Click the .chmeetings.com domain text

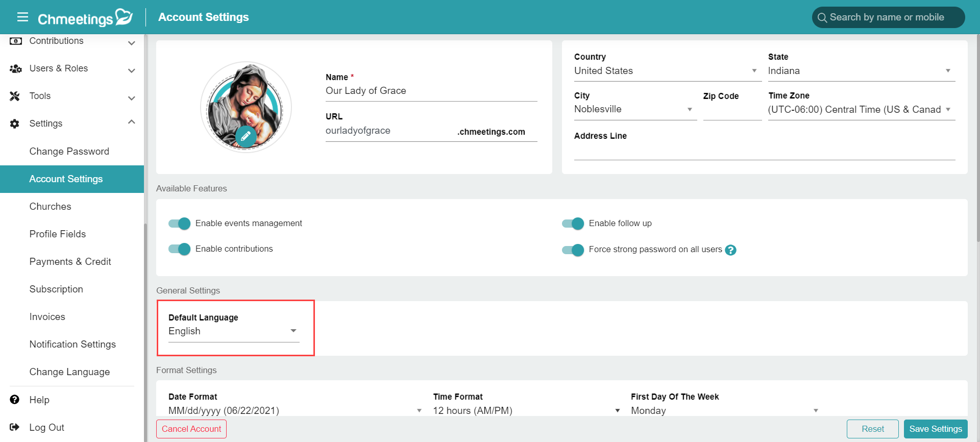pos(491,132)
